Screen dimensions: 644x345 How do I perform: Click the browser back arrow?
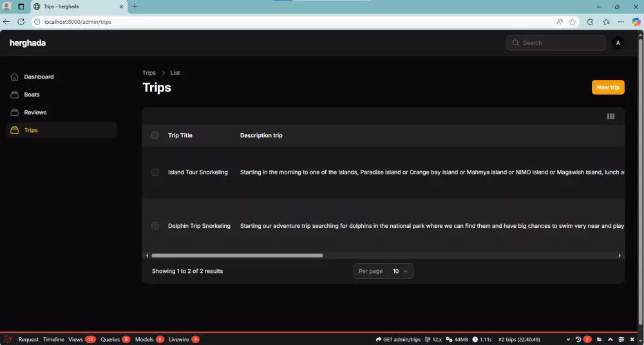(x=6, y=22)
